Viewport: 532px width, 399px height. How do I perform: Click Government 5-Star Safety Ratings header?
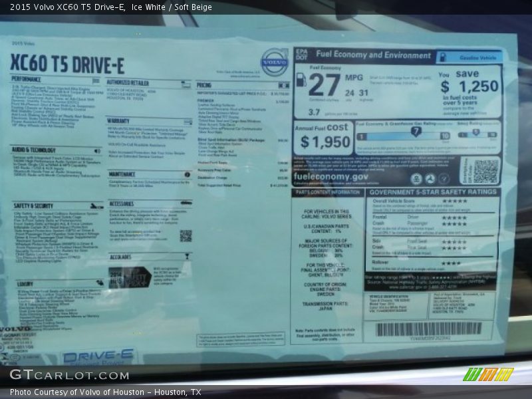point(433,192)
